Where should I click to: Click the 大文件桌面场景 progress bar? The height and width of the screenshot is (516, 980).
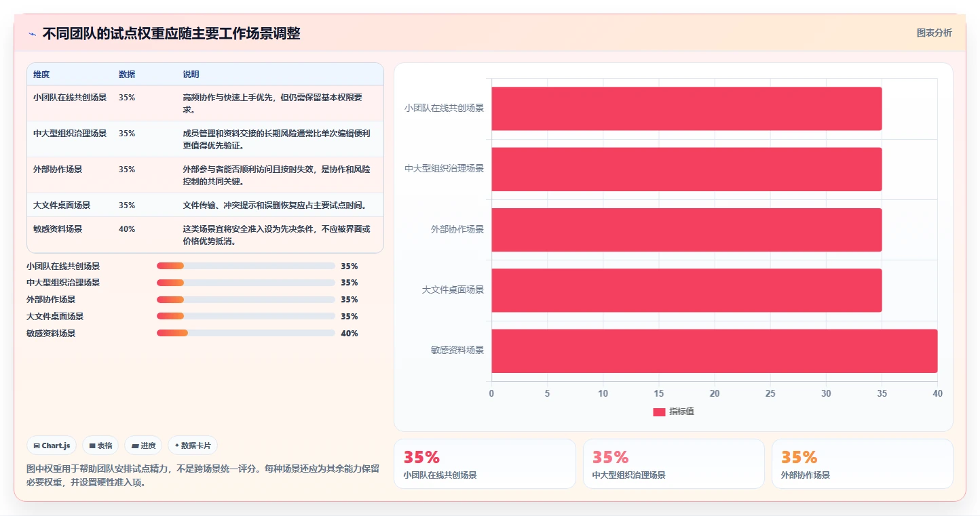(x=246, y=316)
